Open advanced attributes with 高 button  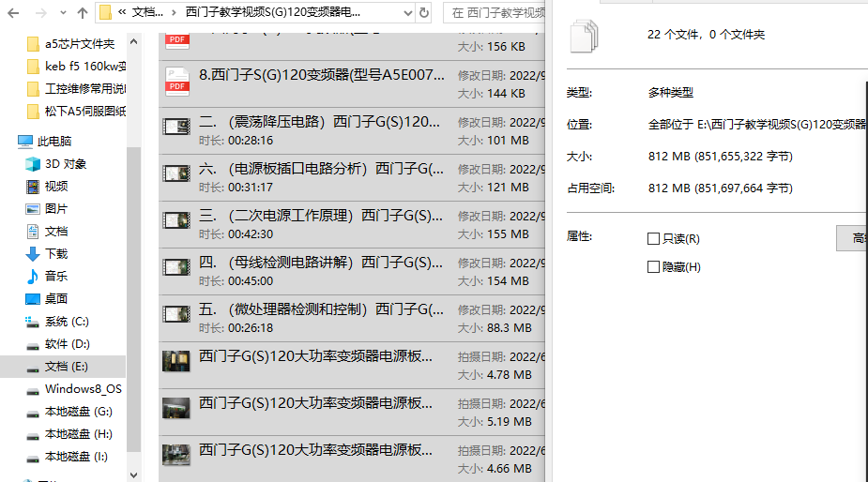pos(852,238)
